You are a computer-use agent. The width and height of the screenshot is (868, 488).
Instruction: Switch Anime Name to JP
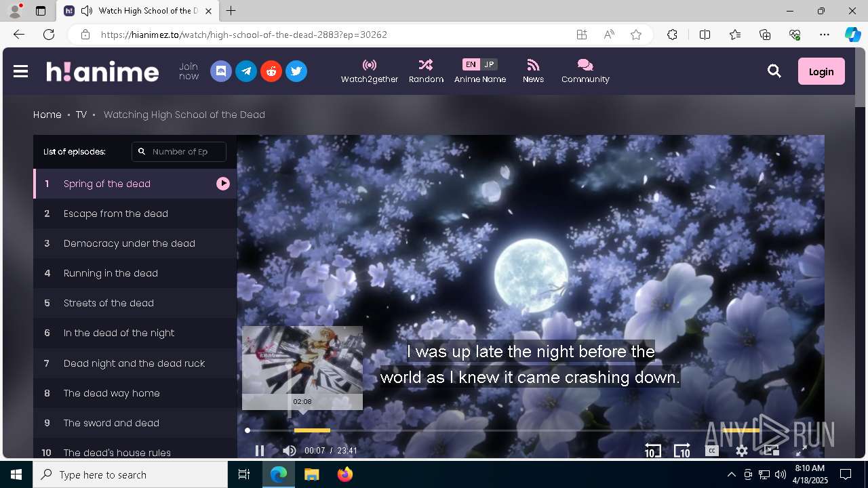pos(489,64)
